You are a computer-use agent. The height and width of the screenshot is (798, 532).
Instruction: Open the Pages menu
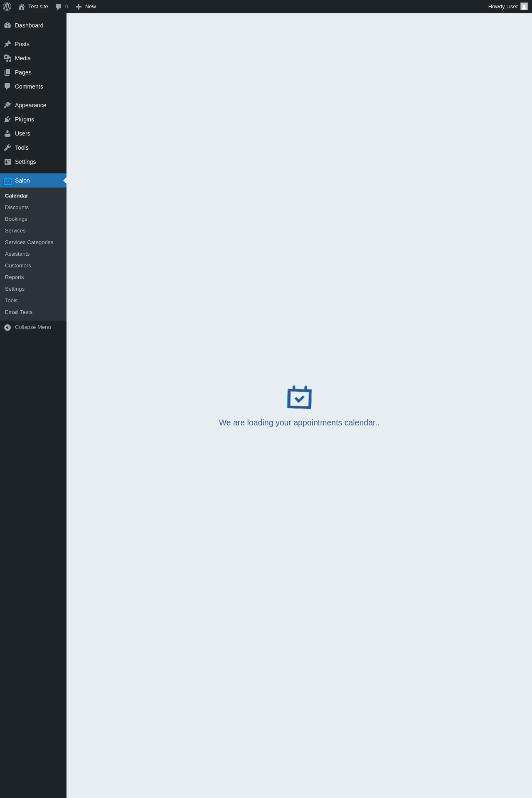click(x=33, y=72)
